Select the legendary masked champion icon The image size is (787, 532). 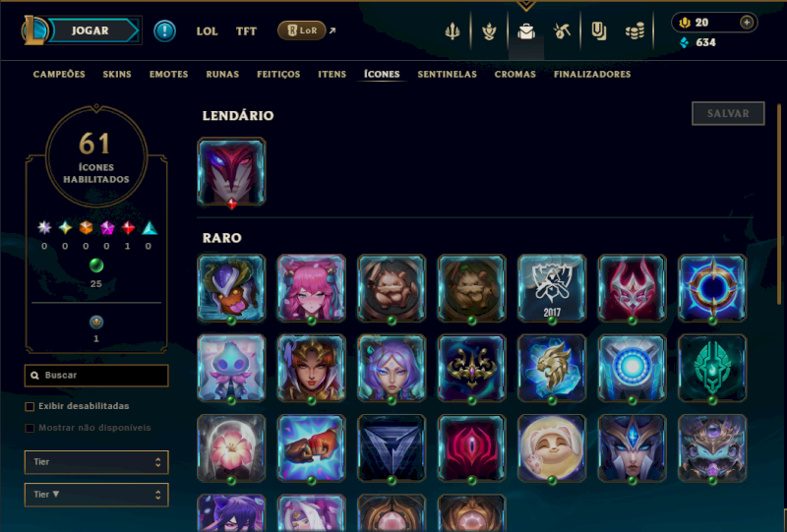pos(231,172)
